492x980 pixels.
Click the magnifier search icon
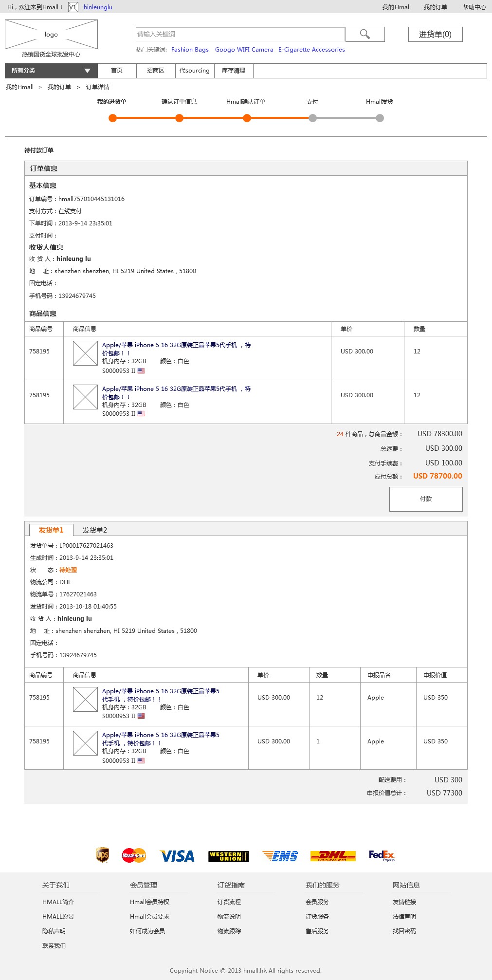(x=364, y=34)
